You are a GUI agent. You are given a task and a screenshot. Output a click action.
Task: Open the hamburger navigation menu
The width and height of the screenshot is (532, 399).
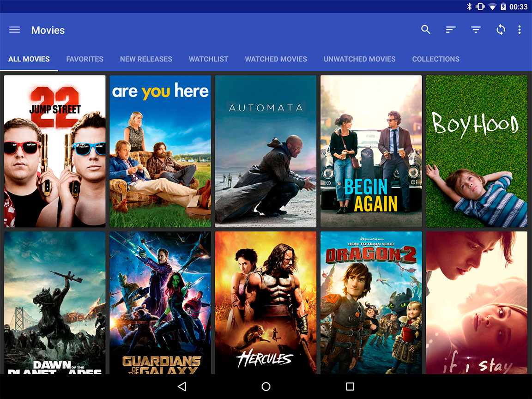(14, 30)
